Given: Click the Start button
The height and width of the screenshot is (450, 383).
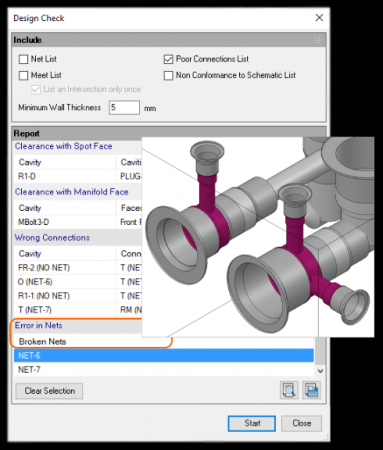Looking at the screenshot, I should point(252,423).
